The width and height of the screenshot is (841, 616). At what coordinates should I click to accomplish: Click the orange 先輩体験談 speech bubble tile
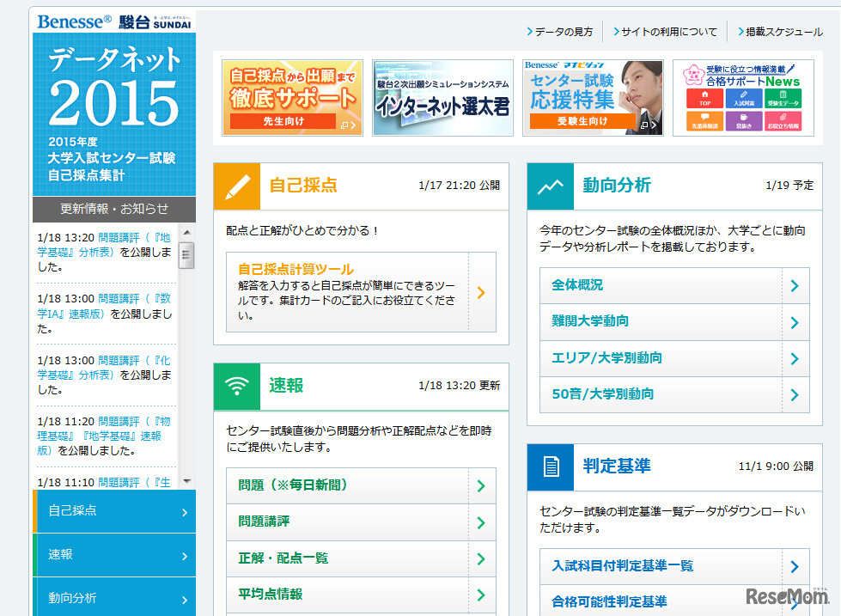coord(704,121)
